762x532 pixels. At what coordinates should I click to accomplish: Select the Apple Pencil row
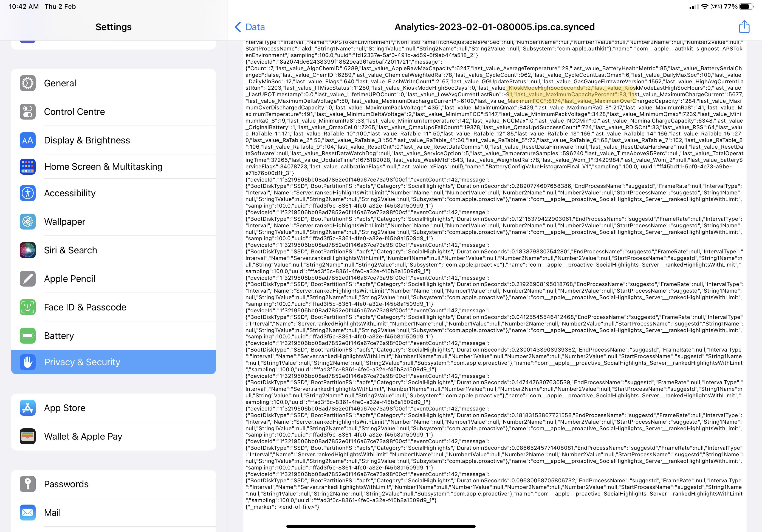pyautogui.click(x=70, y=279)
